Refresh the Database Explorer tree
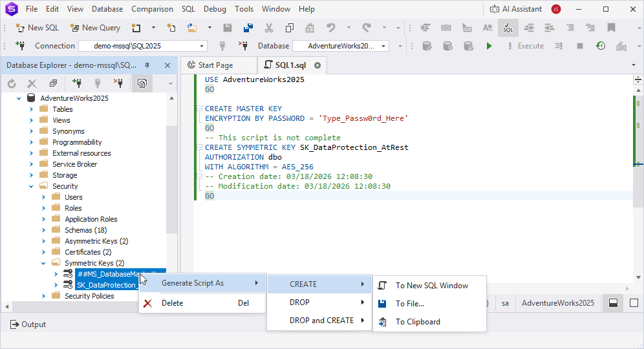This screenshot has width=644, height=349. (x=12, y=84)
